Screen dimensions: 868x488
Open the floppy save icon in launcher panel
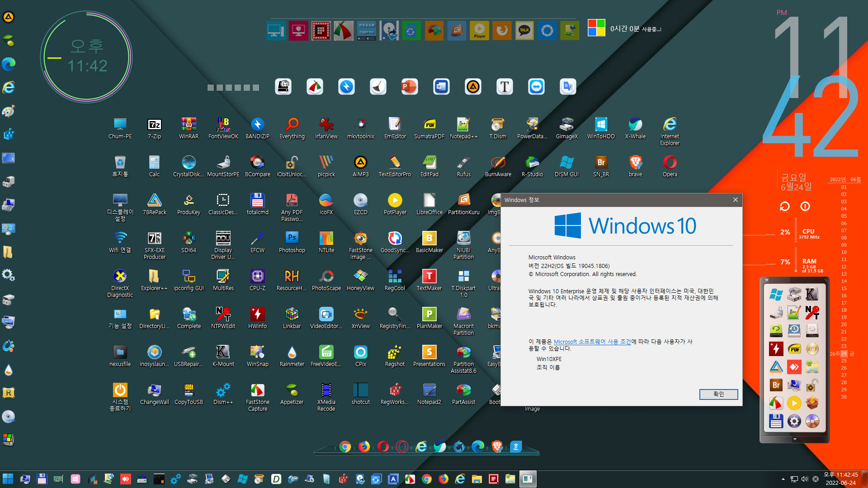776,421
